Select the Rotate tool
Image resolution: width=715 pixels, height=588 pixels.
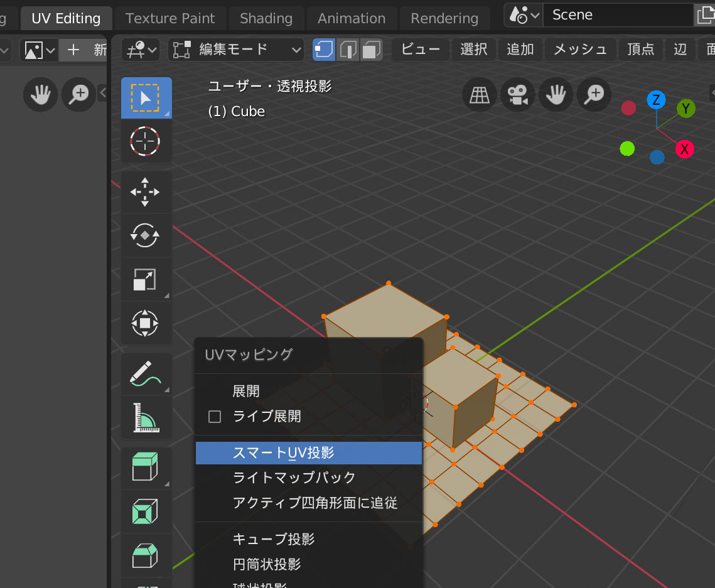pos(146,236)
